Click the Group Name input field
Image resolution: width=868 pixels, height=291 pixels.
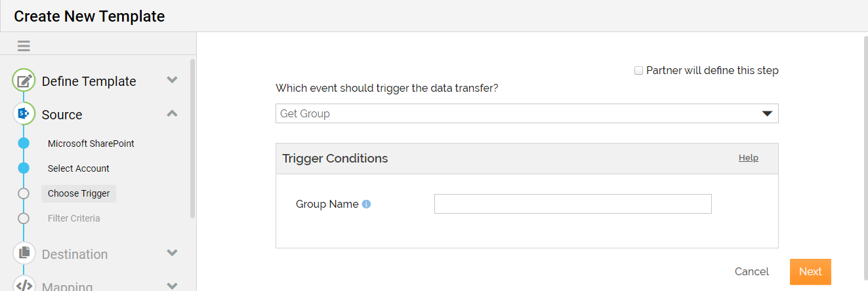click(x=573, y=204)
